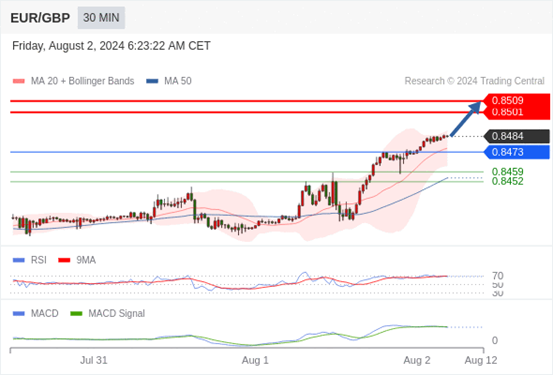This screenshot has width=553, height=375.
Task: Click the 9MA legend label
Action: [86, 260]
